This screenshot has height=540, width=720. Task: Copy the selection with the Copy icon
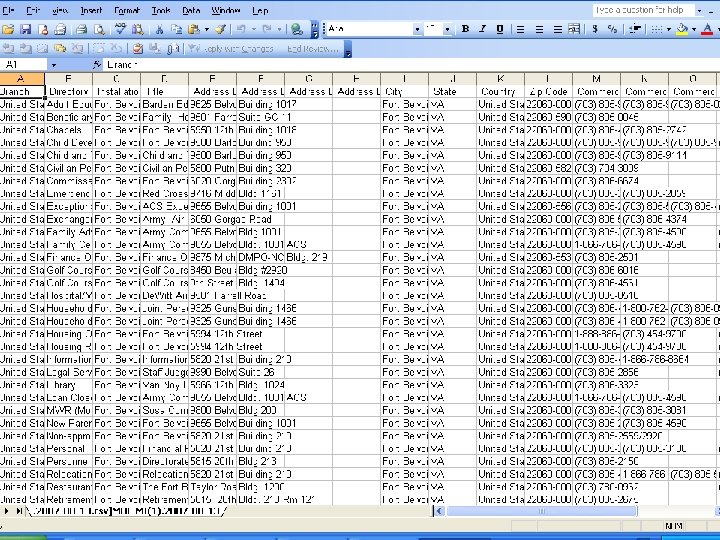[176, 30]
